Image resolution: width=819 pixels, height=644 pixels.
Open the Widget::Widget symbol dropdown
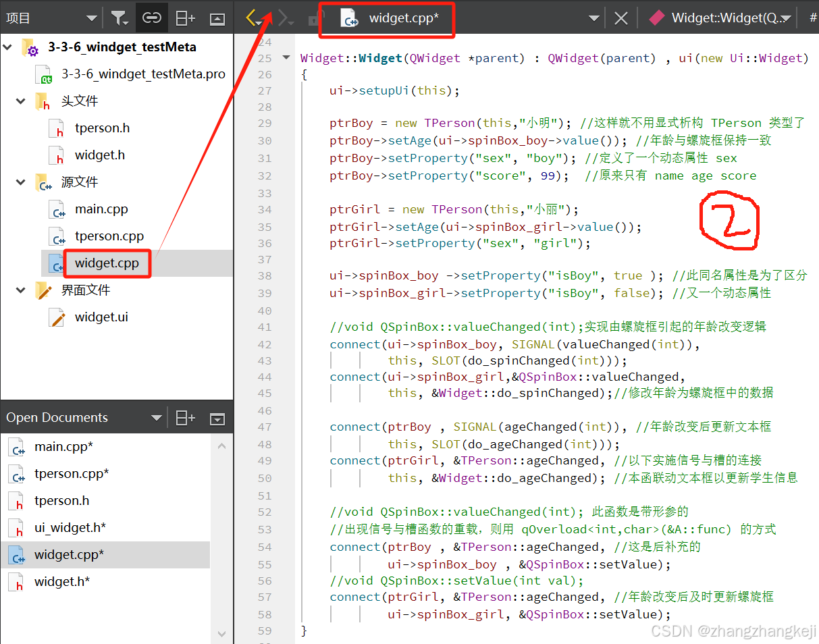click(x=786, y=19)
